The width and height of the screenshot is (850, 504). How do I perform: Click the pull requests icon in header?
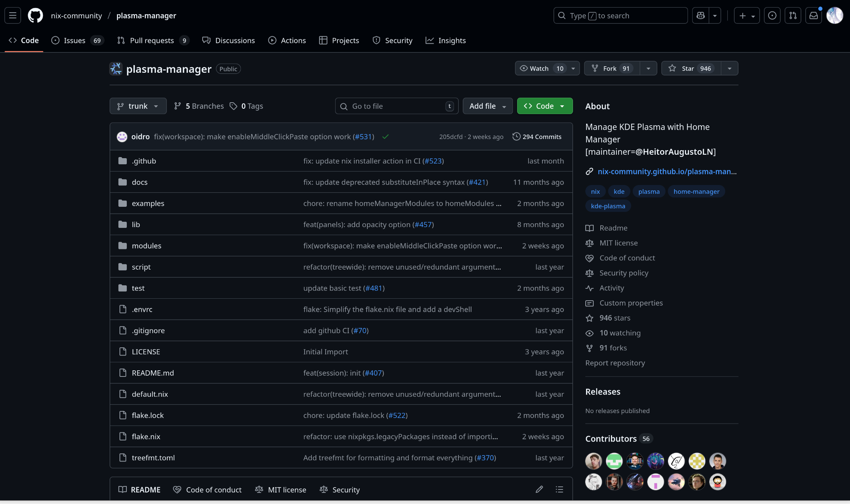tap(793, 16)
